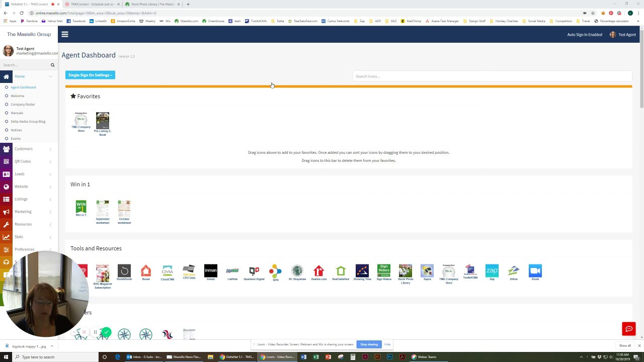Open the Win in 1 icon
Screen dimensions: 644x362
(x=81, y=208)
